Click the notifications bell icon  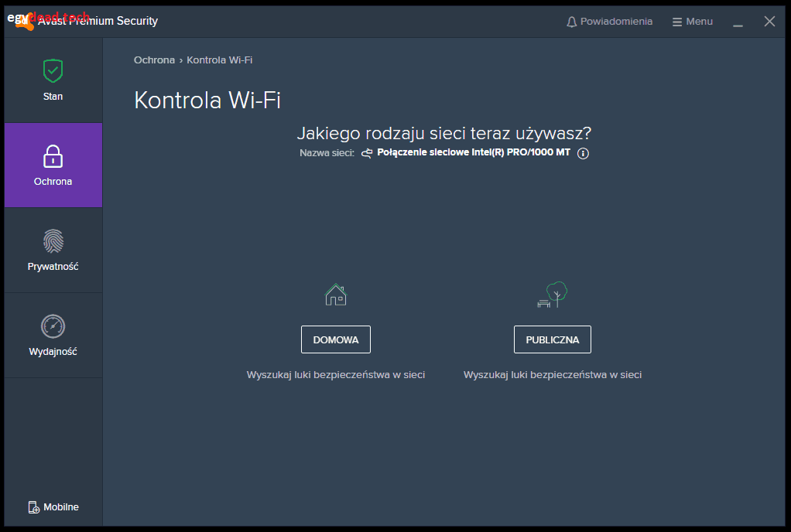573,21
